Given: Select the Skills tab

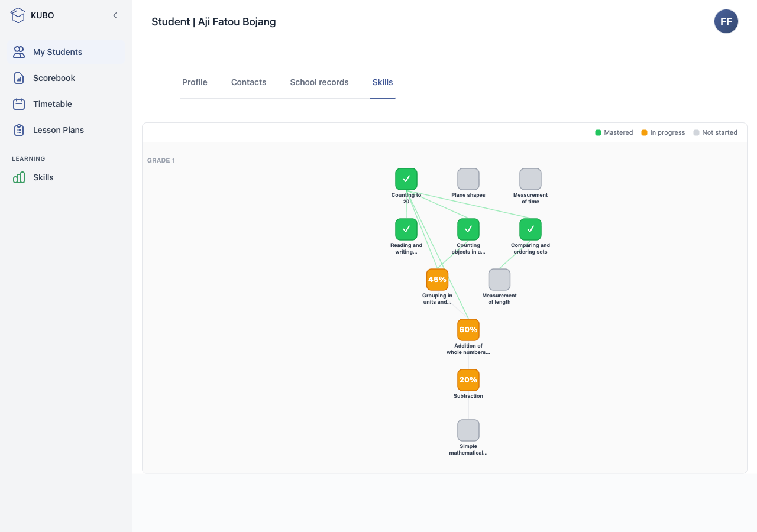Looking at the screenshot, I should [x=383, y=82].
